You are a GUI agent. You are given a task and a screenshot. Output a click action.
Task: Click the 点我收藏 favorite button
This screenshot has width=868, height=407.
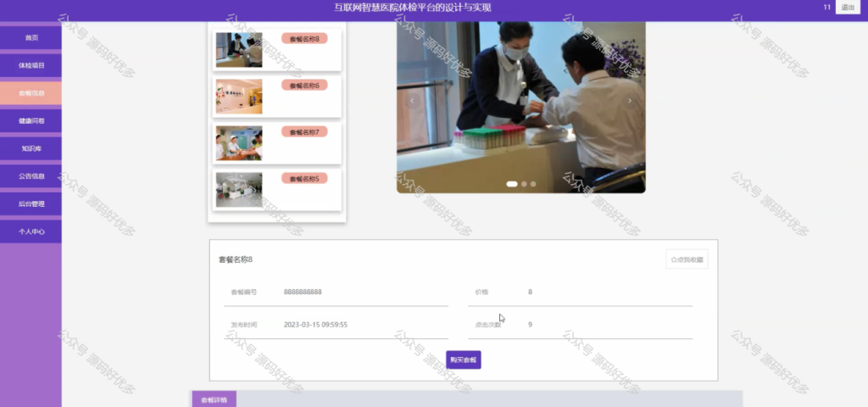(687, 259)
